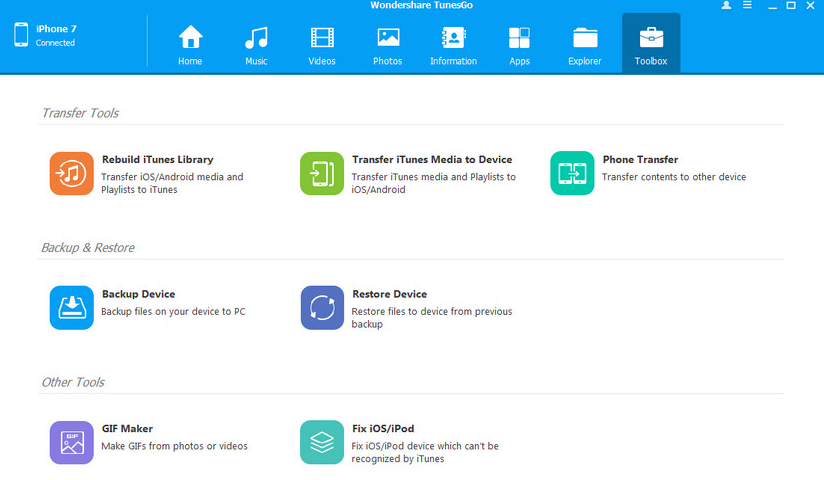824x480 pixels.
Task: Click the 'Wondershare TunesGo' window title
Action: pos(421,5)
